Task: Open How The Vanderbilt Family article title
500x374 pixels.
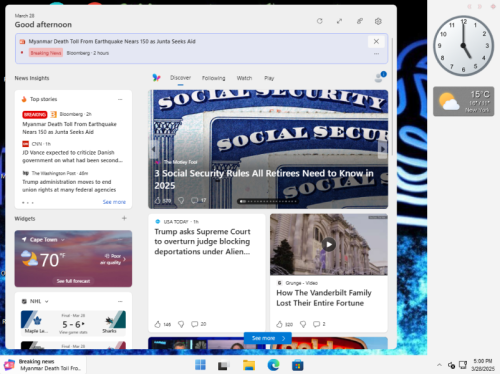Action: [x=324, y=298]
